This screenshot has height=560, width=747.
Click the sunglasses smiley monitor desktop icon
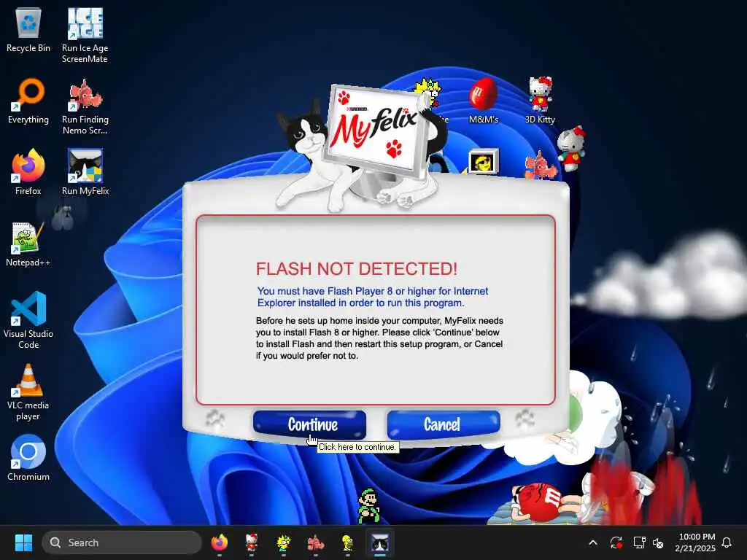pos(484,162)
